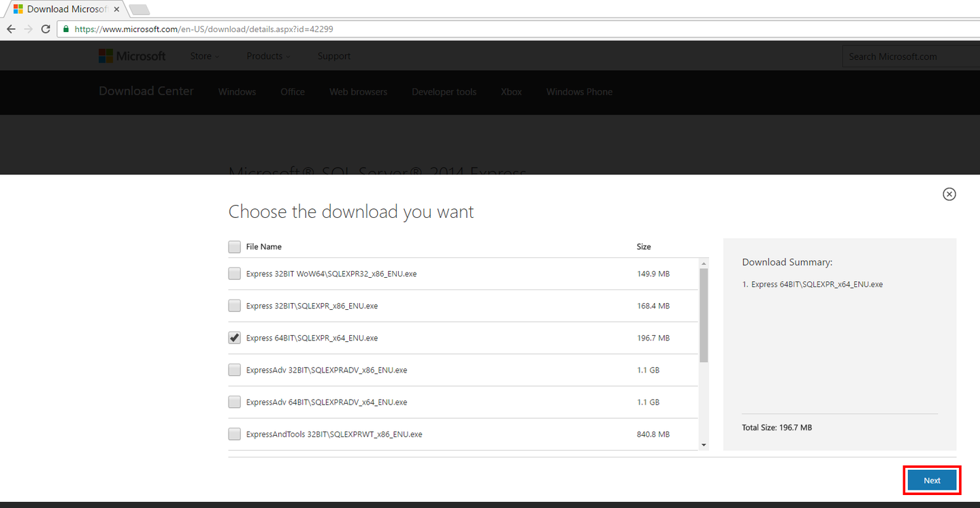Viewport: 980px width, 508px height.
Task: Uncheck Express 64BIT SQLEXPR_x64_ENU.exe box
Action: (x=234, y=338)
